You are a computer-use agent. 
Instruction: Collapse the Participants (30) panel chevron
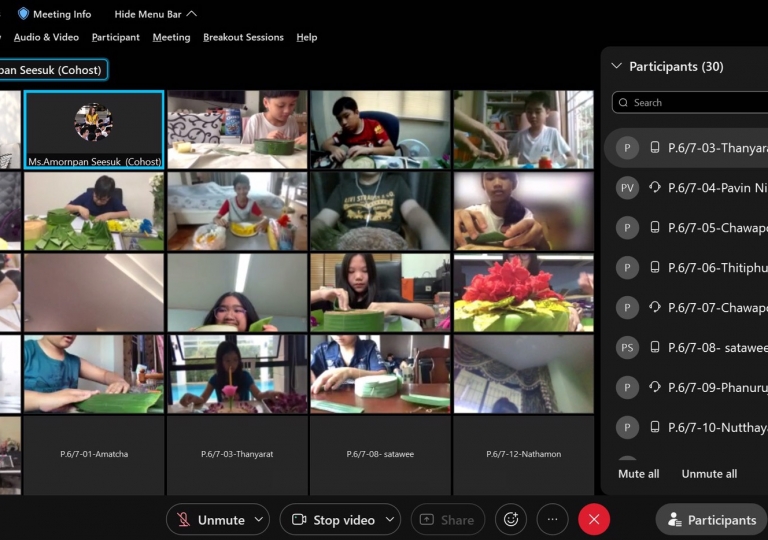pyautogui.click(x=617, y=66)
